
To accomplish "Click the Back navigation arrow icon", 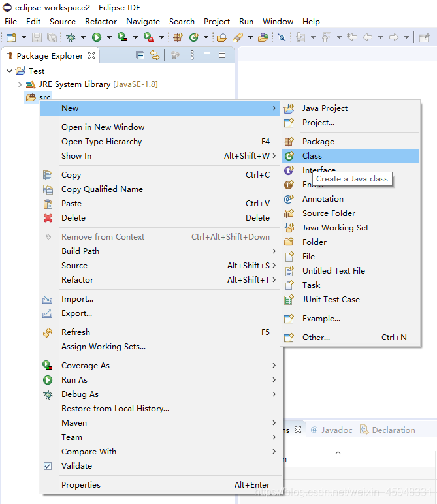I will (x=368, y=37).
